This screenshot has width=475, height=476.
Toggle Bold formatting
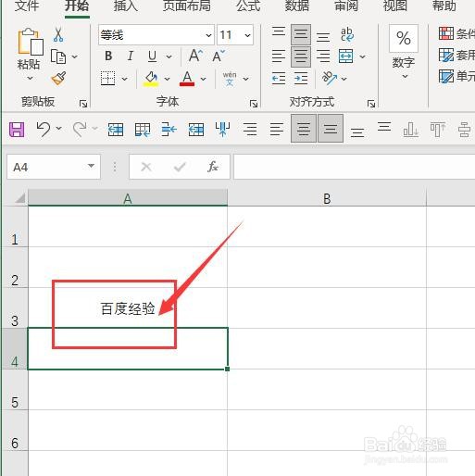[x=108, y=56]
